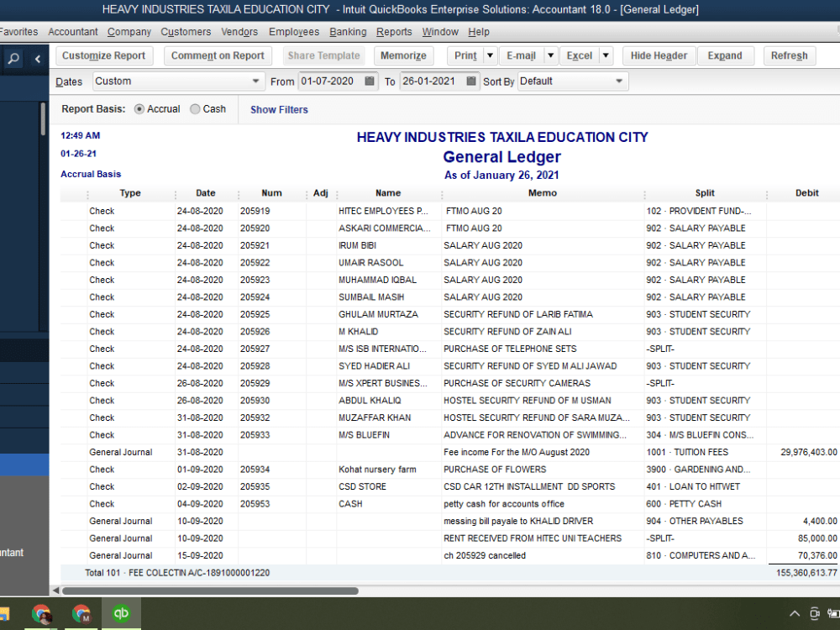Click General Ledger report title
Image resolution: width=840 pixels, height=630 pixels.
502,157
